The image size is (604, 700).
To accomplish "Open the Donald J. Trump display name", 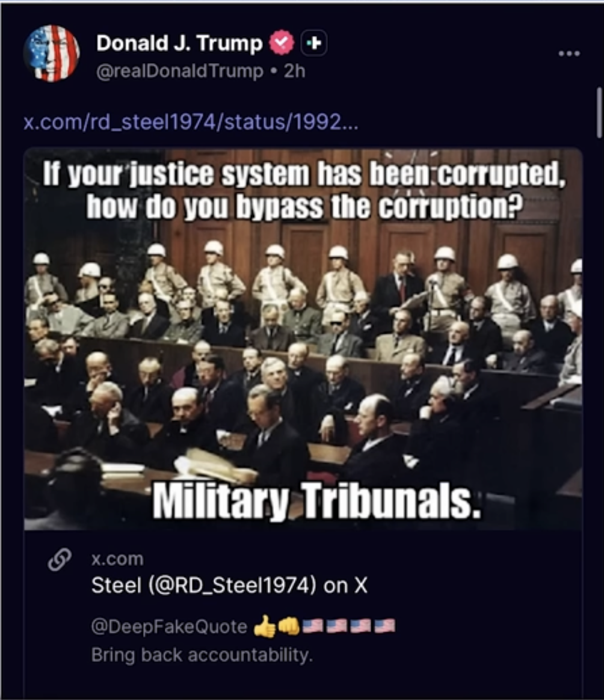I will click(x=179, y=43).
